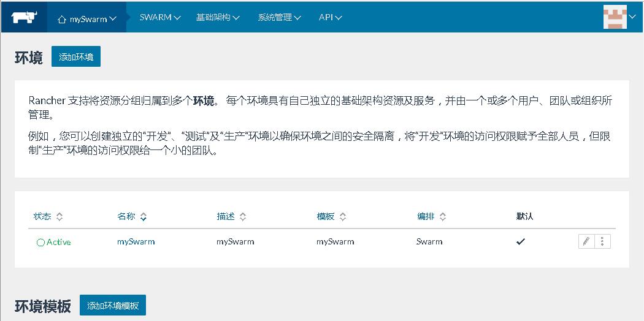Click the mySwarm template cell
The image size is (644, 321).
(335, 242)
